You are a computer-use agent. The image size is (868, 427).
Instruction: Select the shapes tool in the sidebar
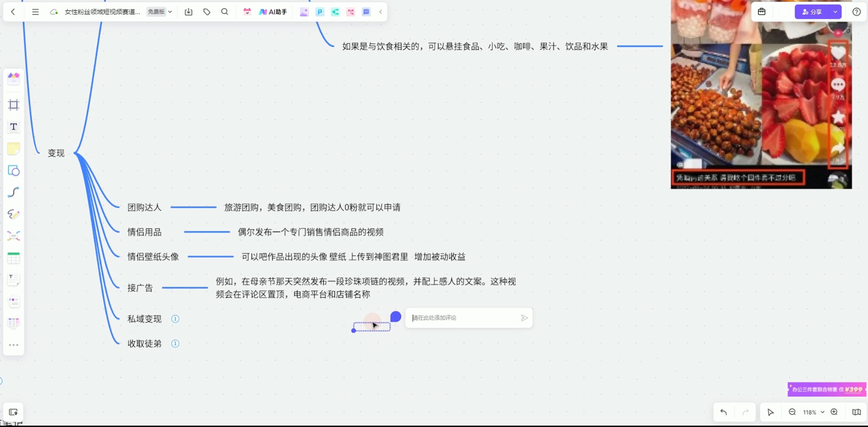(x=13, y=171)
